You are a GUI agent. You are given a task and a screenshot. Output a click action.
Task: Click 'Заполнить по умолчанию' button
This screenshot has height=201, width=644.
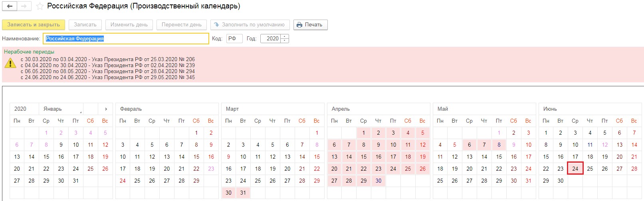[249, 25]
